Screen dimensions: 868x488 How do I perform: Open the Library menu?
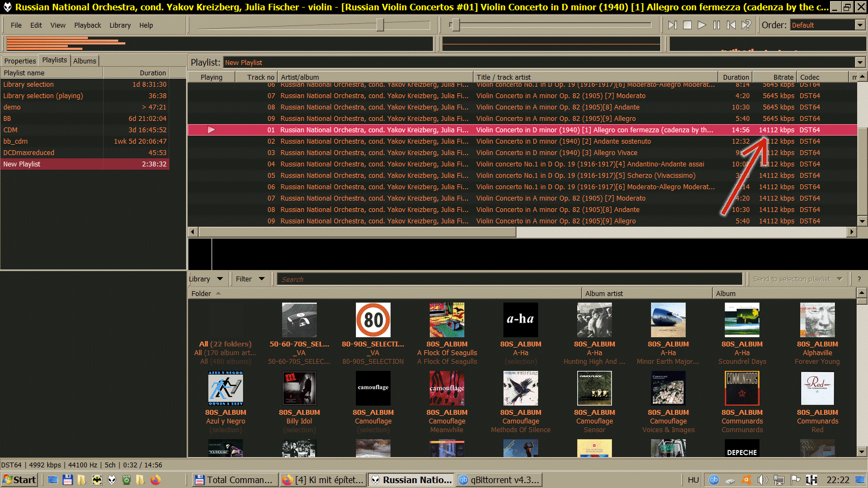tap(120, 25)
